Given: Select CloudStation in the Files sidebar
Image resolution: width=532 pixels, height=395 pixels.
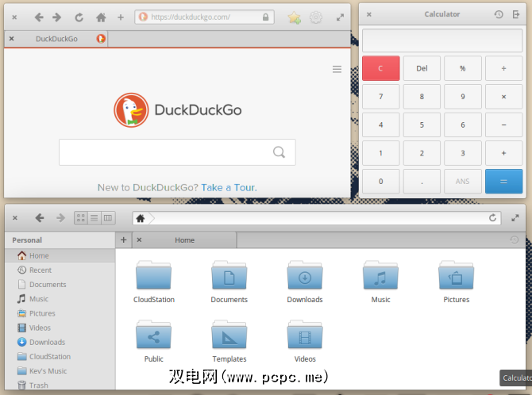Looking at the screenshot, I should coord(60,357).
